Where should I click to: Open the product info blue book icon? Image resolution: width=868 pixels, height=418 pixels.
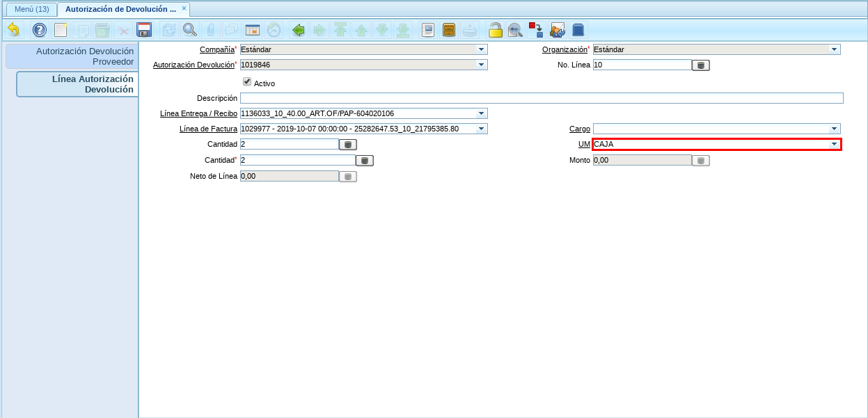tap(578, 30)
